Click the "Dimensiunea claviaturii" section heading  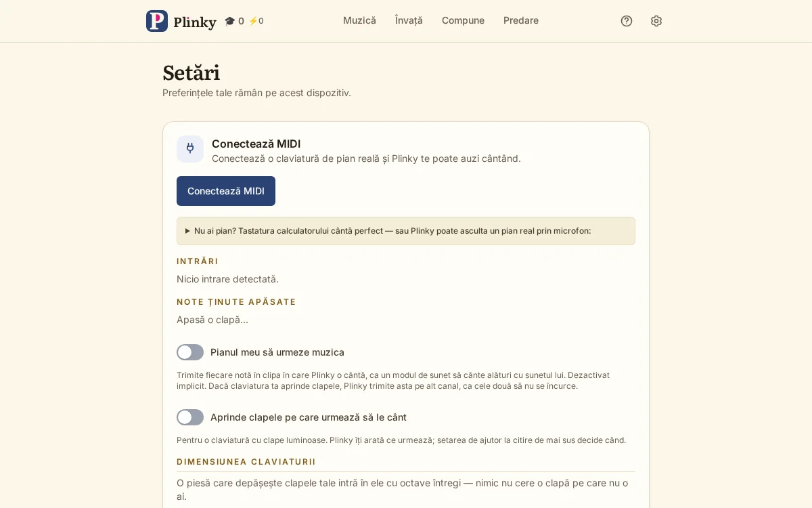(x=246, y=462)
